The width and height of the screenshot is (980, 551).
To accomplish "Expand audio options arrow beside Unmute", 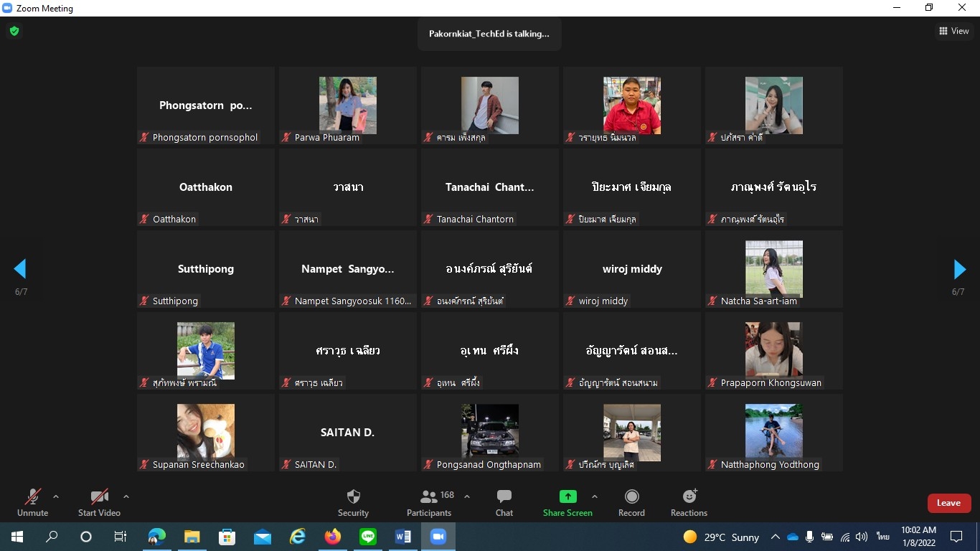I will point(56,496).
